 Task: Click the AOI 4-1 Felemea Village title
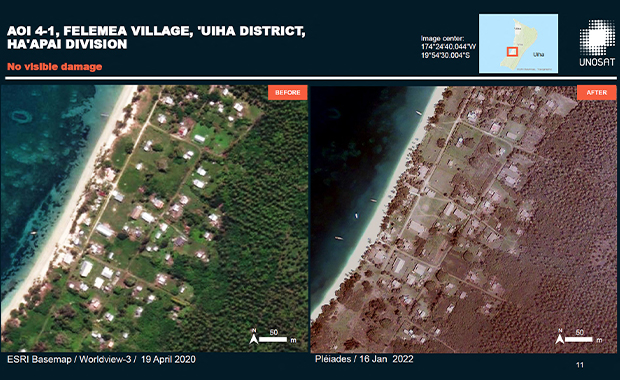156,37
